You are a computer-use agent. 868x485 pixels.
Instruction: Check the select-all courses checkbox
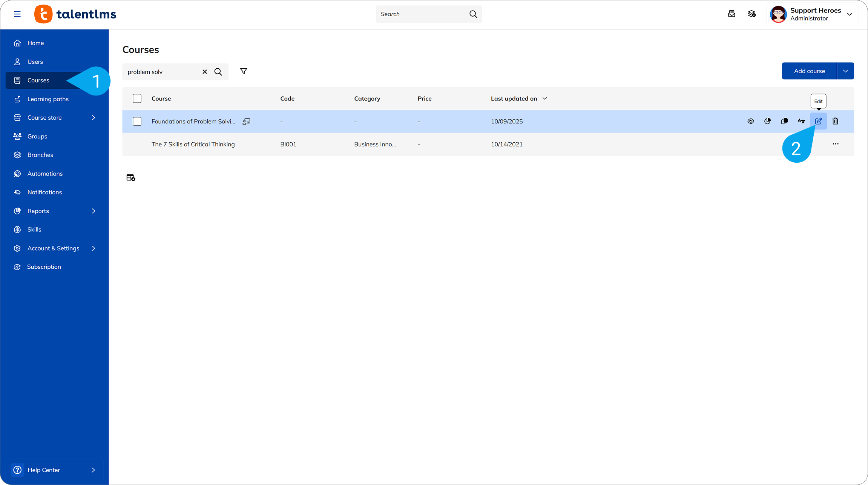(137, 99)
